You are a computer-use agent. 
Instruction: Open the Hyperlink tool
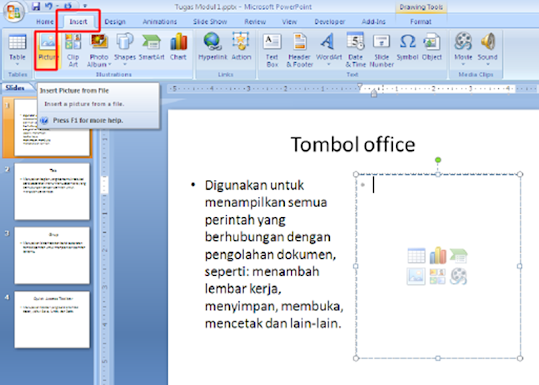pyautogui.click(x=212, y=41)
